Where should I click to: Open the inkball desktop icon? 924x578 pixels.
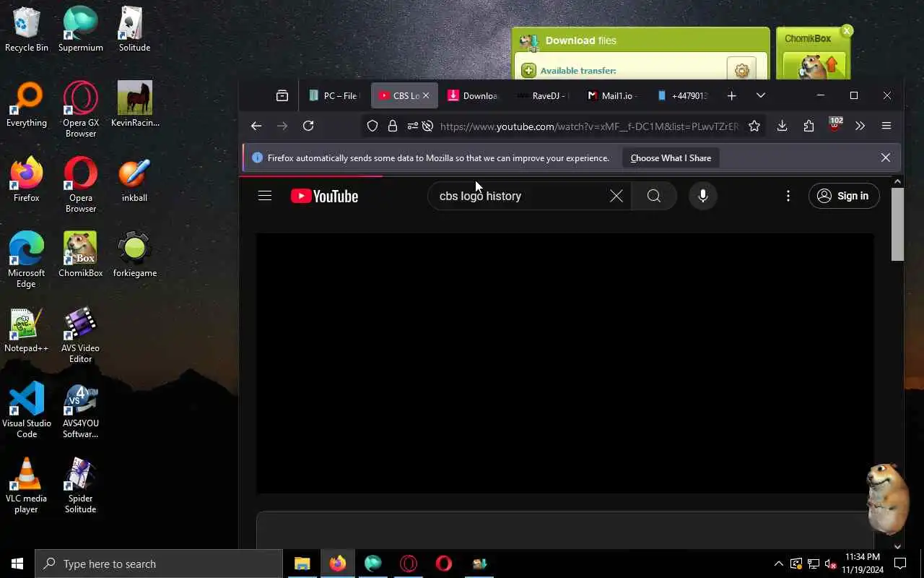[x=135, y=179]
